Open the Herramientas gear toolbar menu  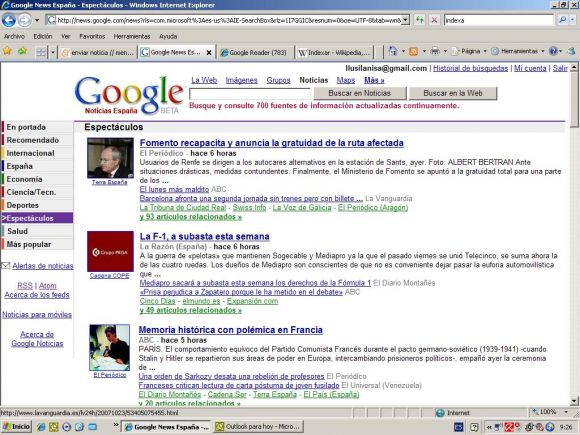click(518, 51)
